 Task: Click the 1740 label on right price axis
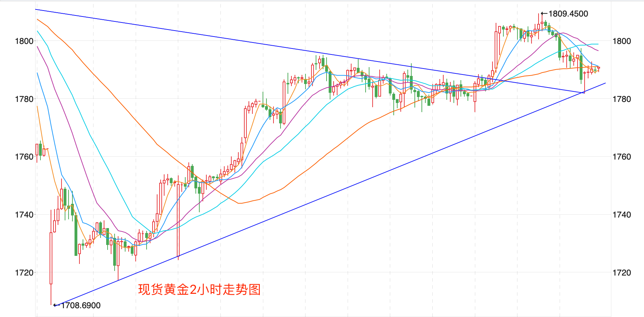622,215
